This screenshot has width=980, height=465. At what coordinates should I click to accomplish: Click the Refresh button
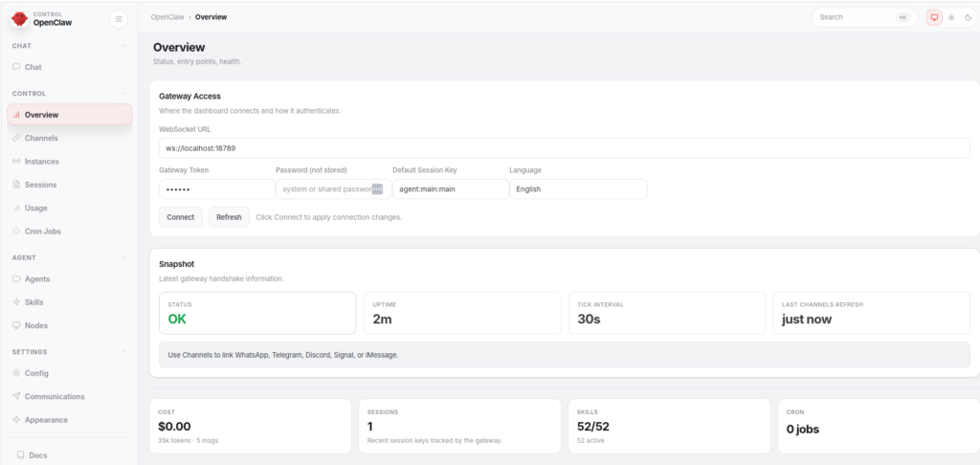point(229,217)
